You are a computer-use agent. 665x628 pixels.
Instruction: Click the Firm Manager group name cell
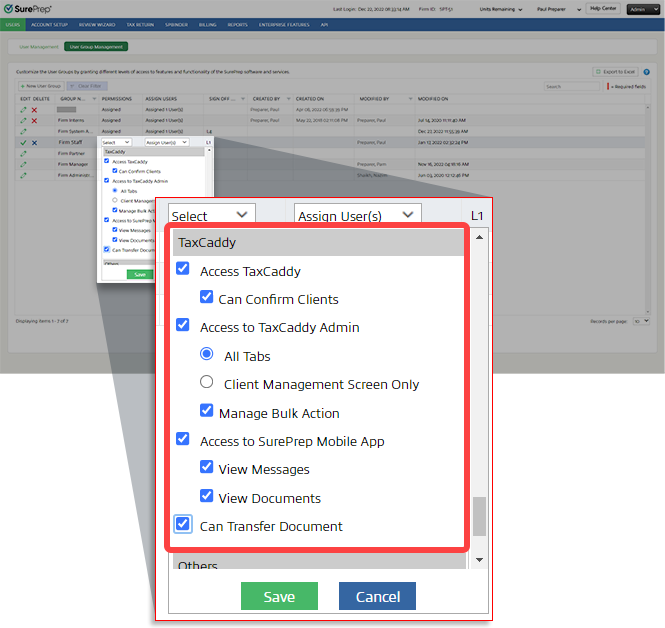[x=73, y=164]
